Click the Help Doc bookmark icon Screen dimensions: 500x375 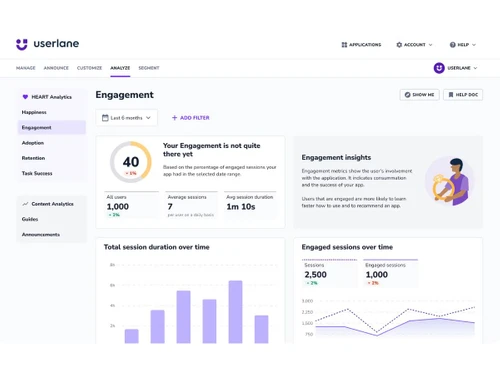coord(451,95)
